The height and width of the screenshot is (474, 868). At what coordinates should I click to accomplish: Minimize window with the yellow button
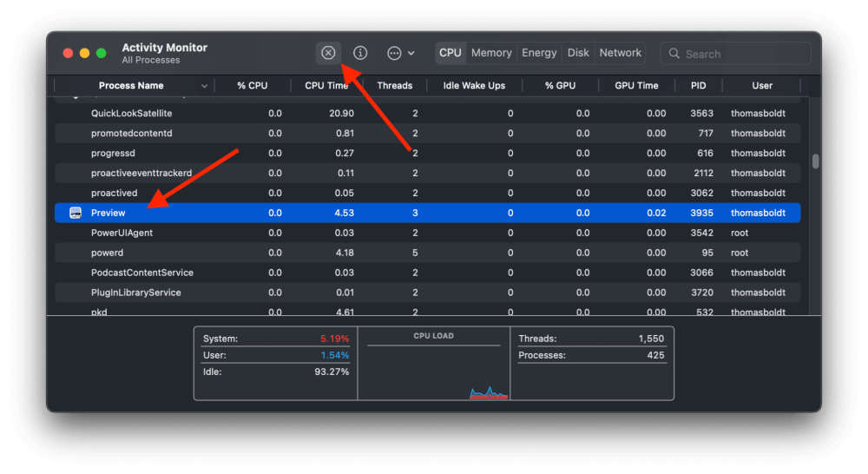tap(85, 53)
